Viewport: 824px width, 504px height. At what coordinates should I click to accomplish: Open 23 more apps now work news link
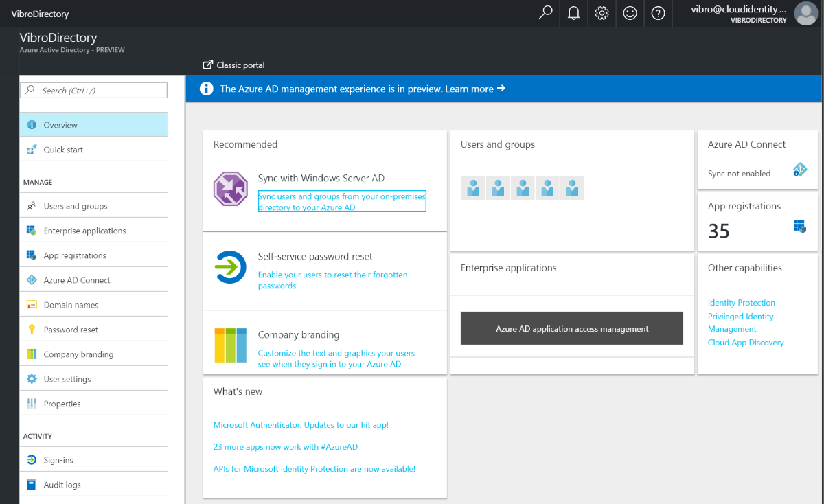pyautogui.click(x=286, y=447)
